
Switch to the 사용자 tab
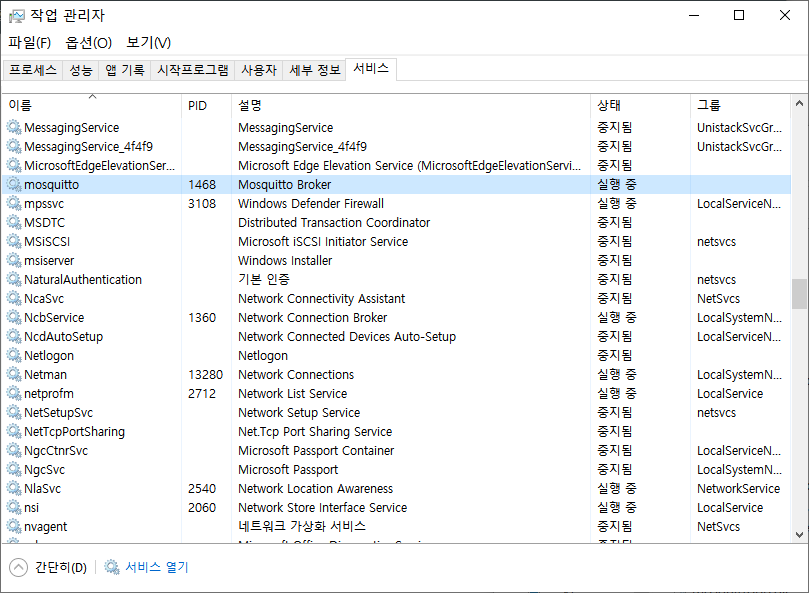(259, 70)
